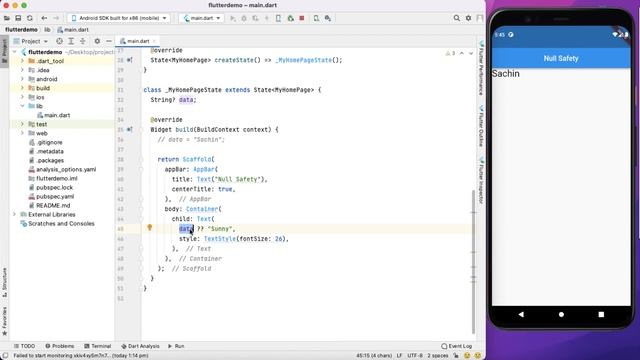The width and height of the screenshot is (640, 360).
Task: Expand the .dart_tool folder
Action: [x=22, y=61]
